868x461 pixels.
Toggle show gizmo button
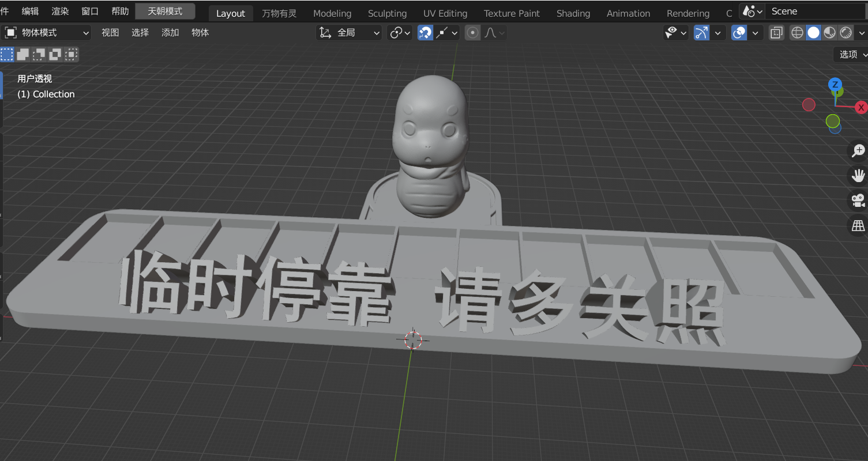(x=701, y=33)
